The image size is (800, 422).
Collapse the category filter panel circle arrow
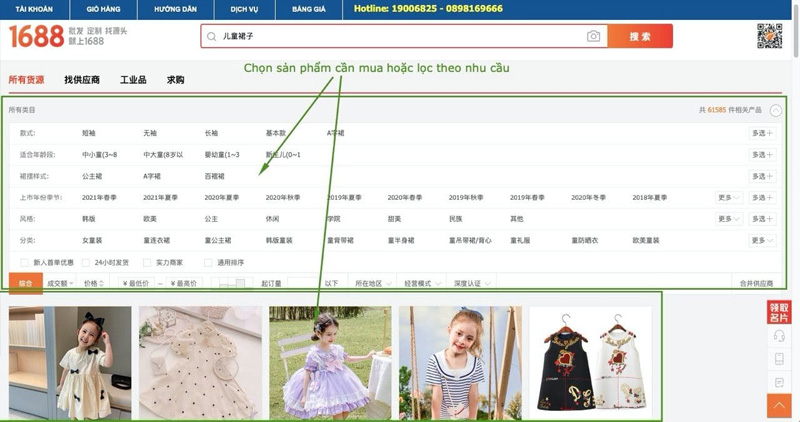pos(776,110)
